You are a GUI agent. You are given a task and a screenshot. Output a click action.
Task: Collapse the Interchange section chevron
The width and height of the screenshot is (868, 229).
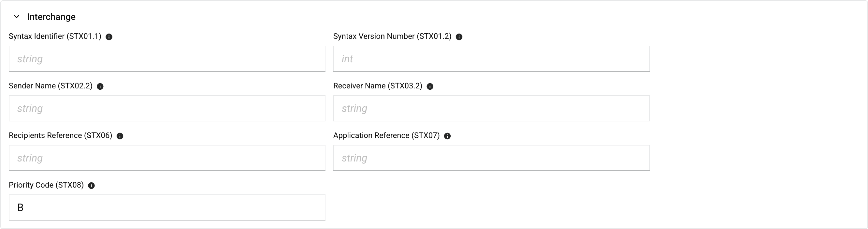tap(17, 17)
